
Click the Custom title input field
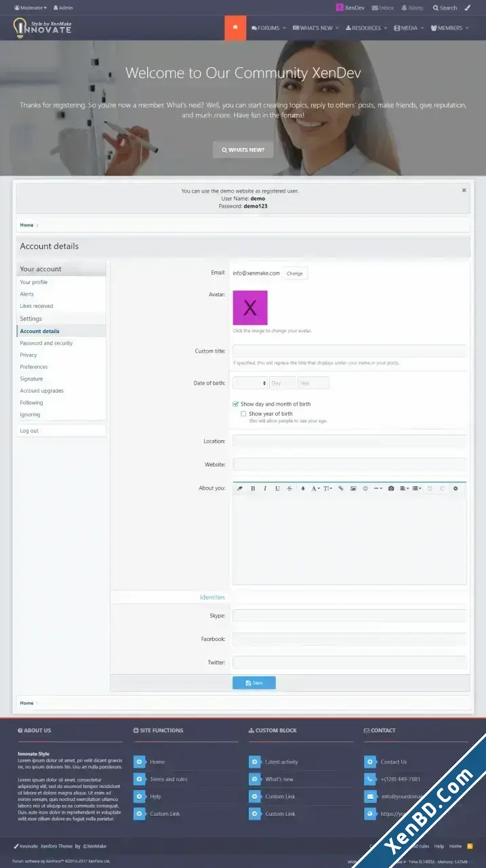[x=349, y=351]
